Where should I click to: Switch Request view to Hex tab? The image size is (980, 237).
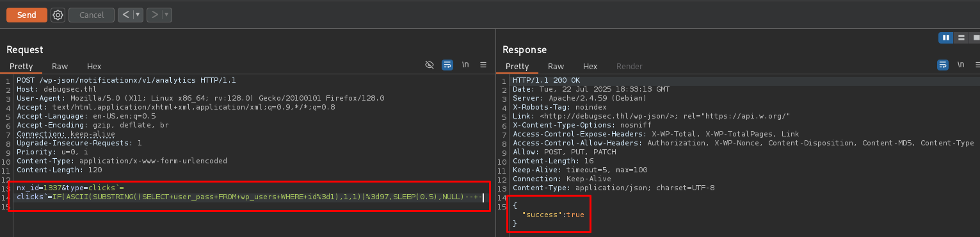(94, 67)
